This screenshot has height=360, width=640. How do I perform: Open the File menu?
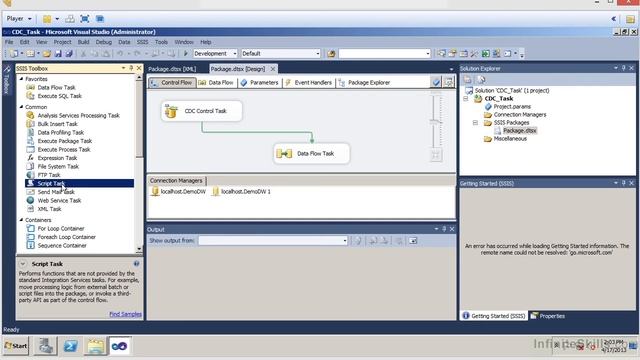(9, 42)
